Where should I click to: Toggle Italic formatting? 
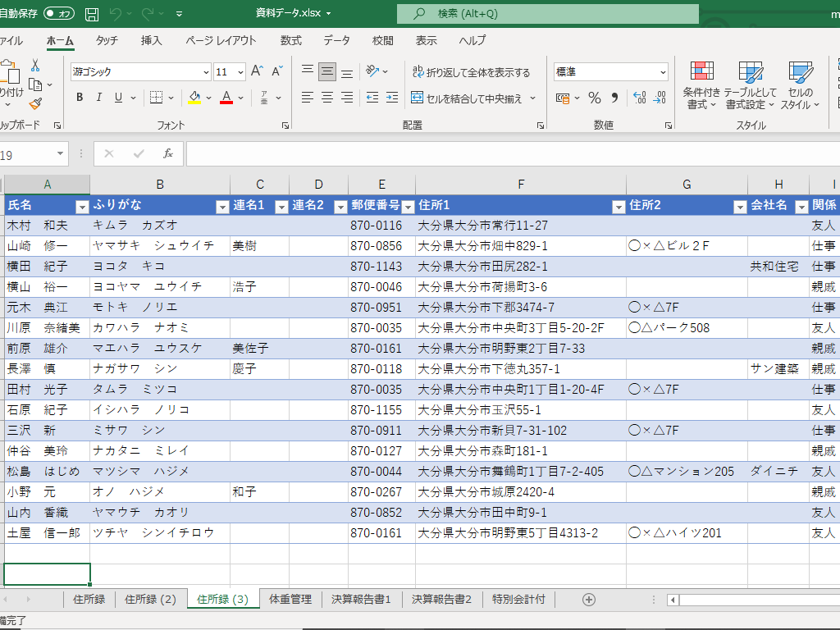[99, 98]
